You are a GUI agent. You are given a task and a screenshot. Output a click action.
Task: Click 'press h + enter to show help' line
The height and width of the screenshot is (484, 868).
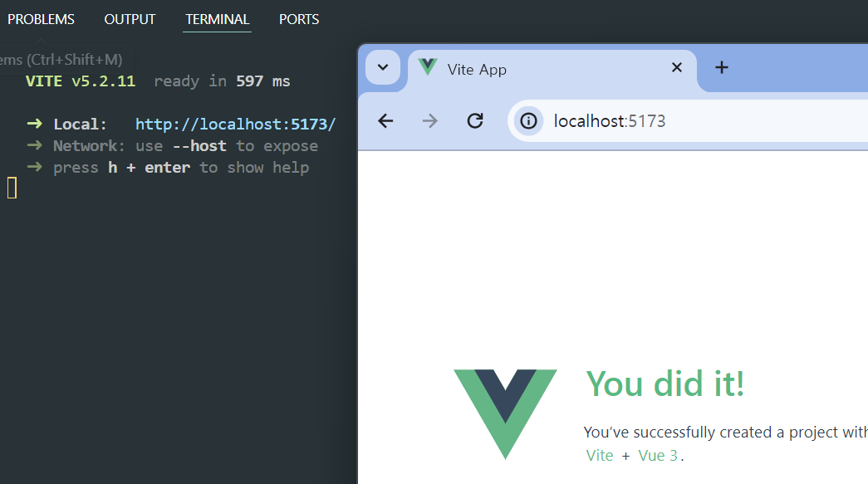pos(181,168)
